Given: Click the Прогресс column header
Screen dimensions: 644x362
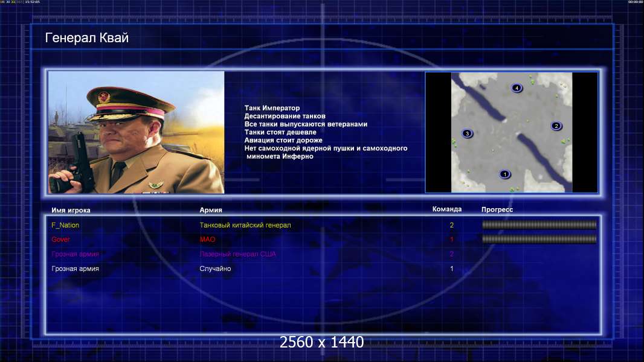Looking at the screenshot, I should pyautogui.click(x=497, y=209).
